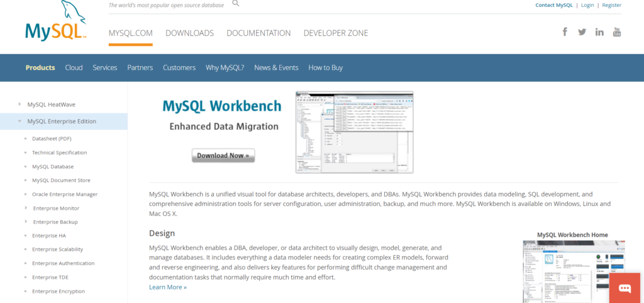
Task: Open Datasheet (PDF) sidebar link
Action: pos(52,139)
